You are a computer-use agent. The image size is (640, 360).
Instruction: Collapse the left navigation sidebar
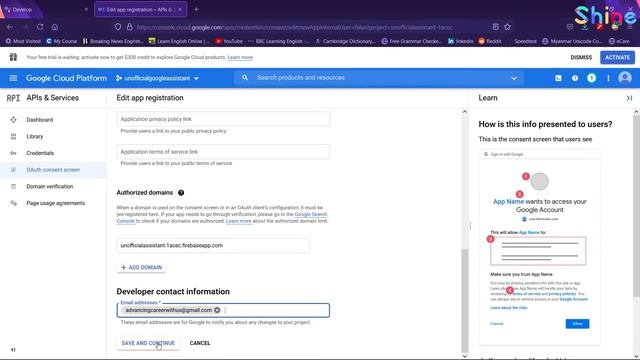[13, 350]
